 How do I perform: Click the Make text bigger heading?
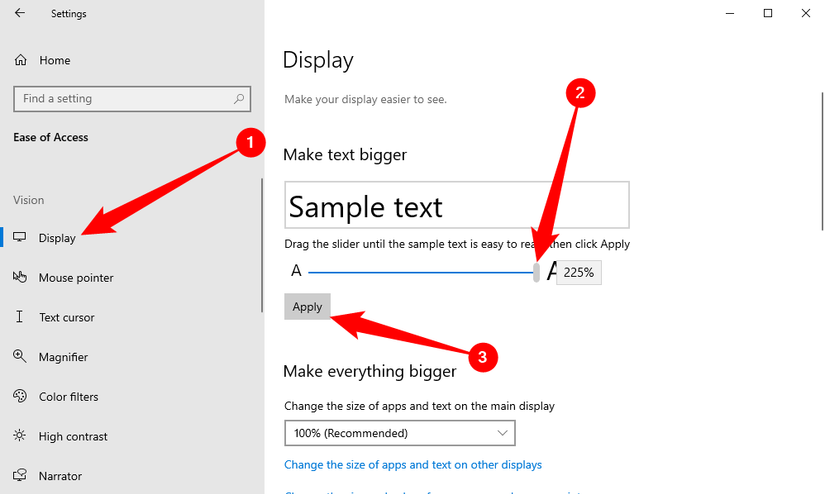pos(345,155)
